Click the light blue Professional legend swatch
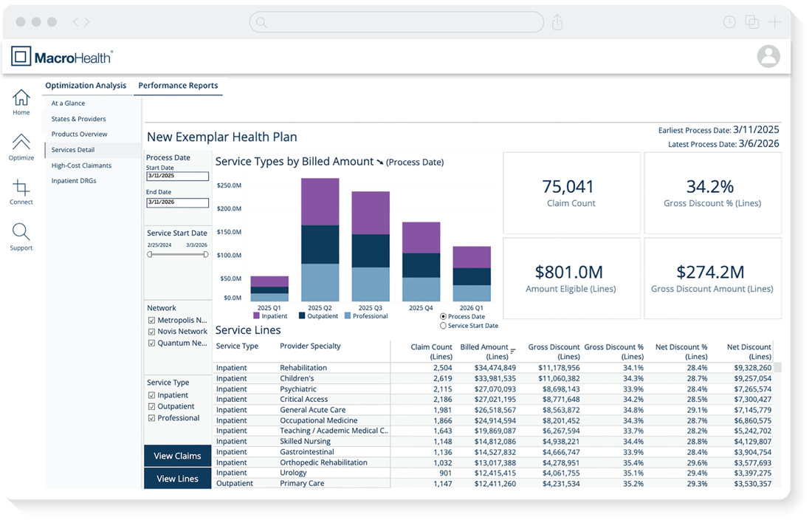 [348, 315]
